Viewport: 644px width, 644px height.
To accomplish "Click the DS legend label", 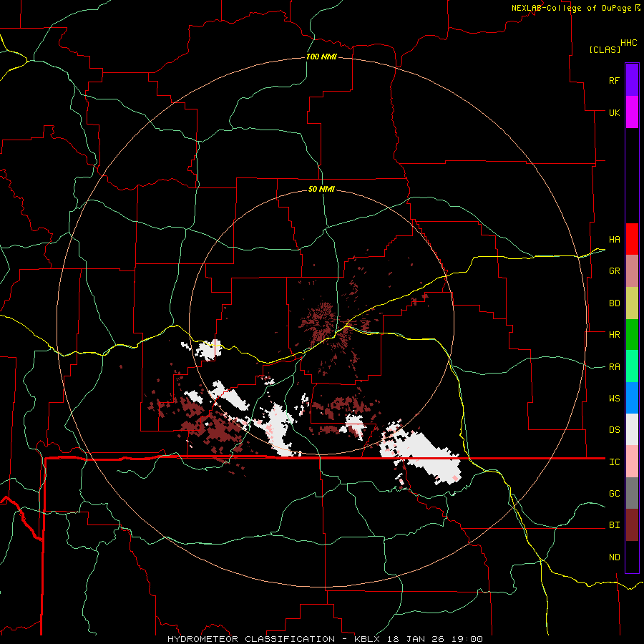I will [614, 430].
